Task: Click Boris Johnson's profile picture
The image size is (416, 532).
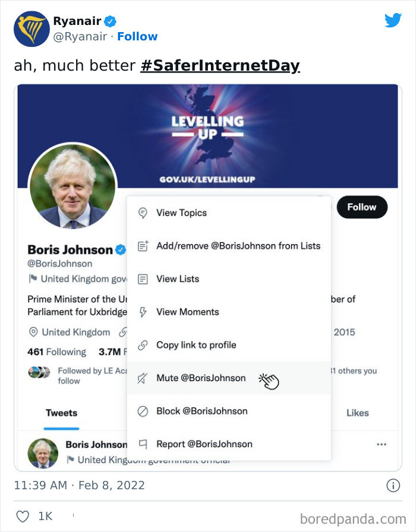Action: 73,185
